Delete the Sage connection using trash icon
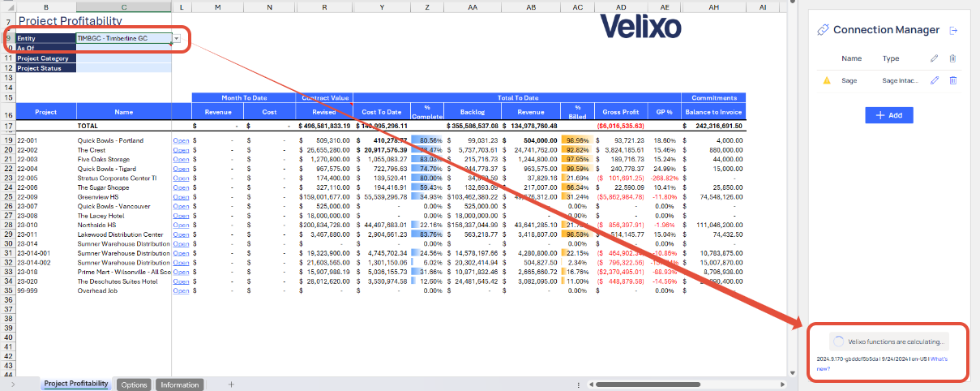Image resolution: width=980 pixels, height=391 pixels. tap(953, 80)
